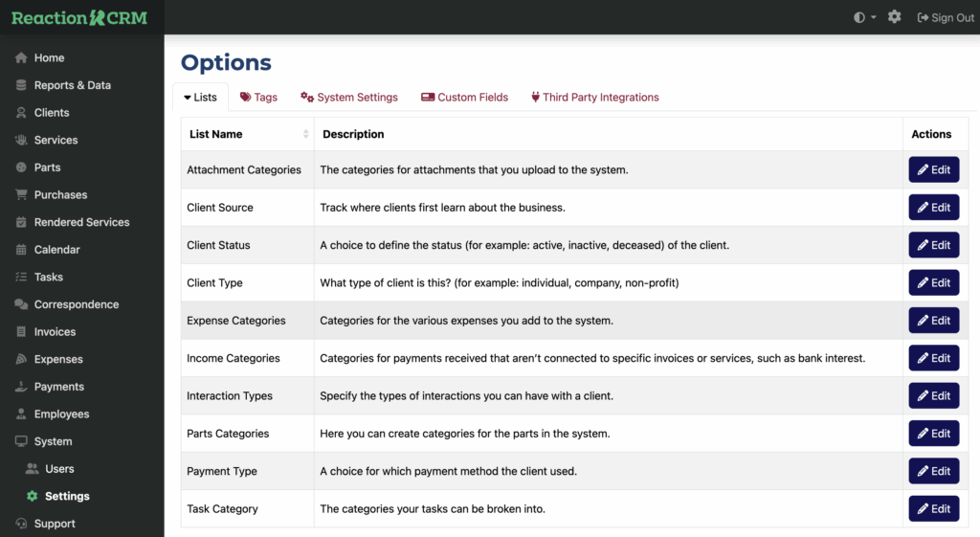The height and width of the screenshot is (537, 980).
Task: Click the Sign Out link
Action: coord(946,17)
